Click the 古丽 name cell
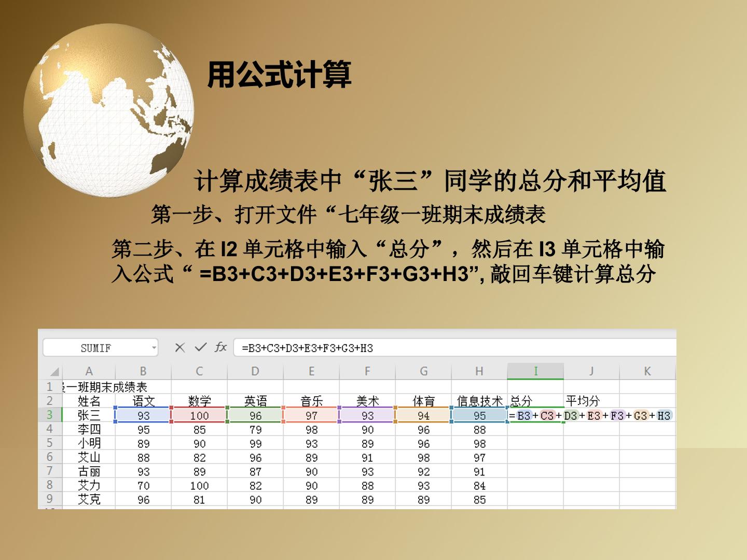This screenshot has height=560, width=747. point(89,471)
